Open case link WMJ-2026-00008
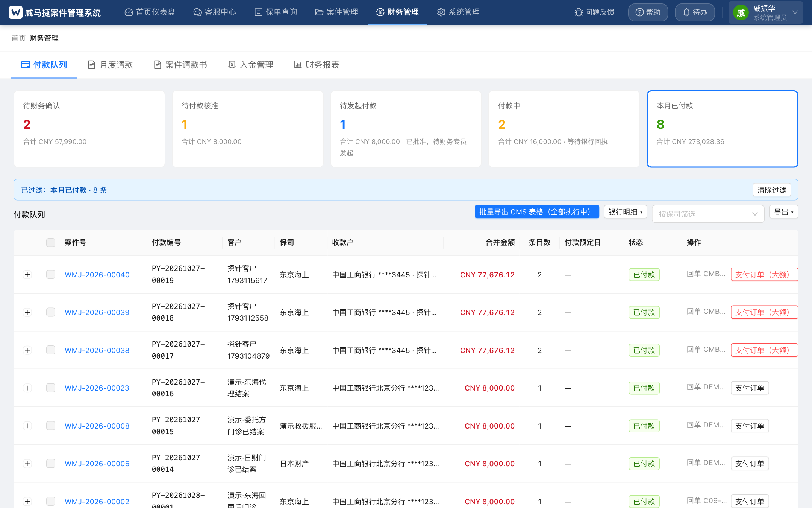Image resolution: width=812 pixels, height=508 pixels. point(97,426)
